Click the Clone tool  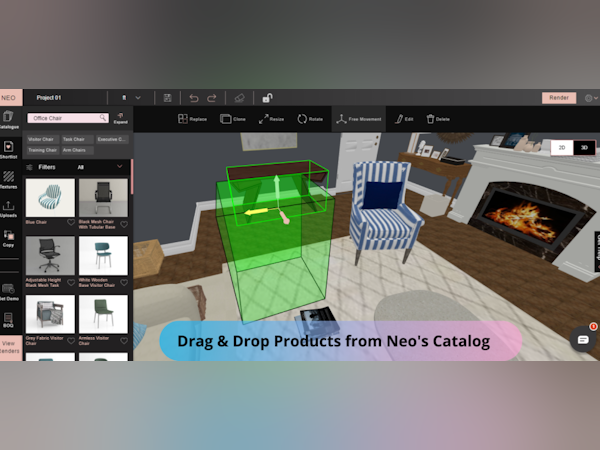click(x=233, y=119)
